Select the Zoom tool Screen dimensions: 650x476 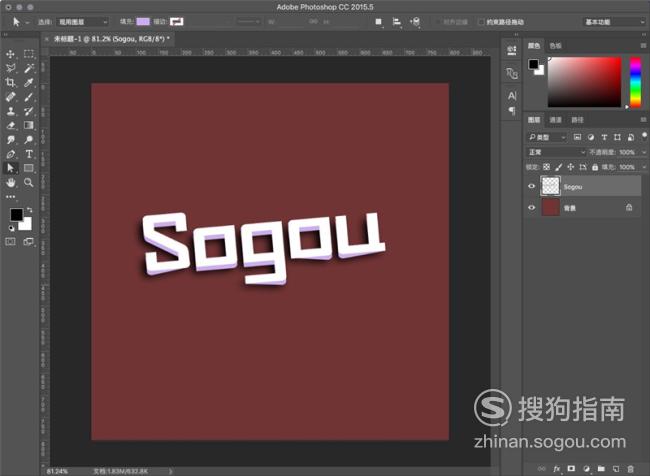click(29, 182)
